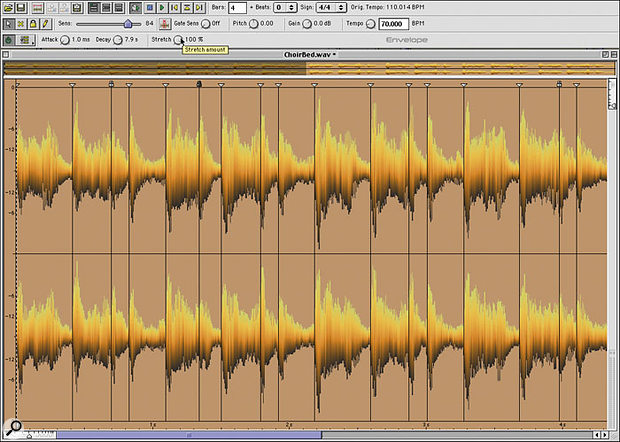Click the 1s label on time ruler
The height and width of the screenshot is (442, 620).
153,425
